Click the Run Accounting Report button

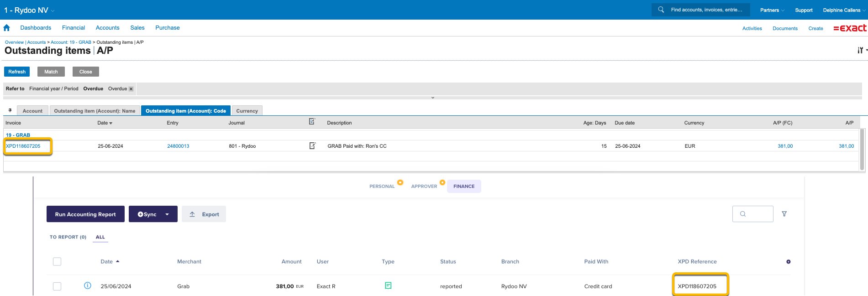pos(85,214)
